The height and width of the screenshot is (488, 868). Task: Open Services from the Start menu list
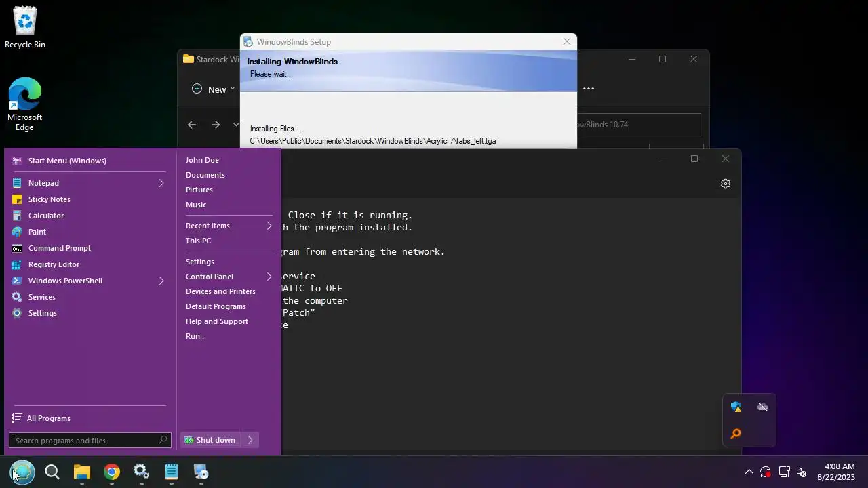point(88,297)
